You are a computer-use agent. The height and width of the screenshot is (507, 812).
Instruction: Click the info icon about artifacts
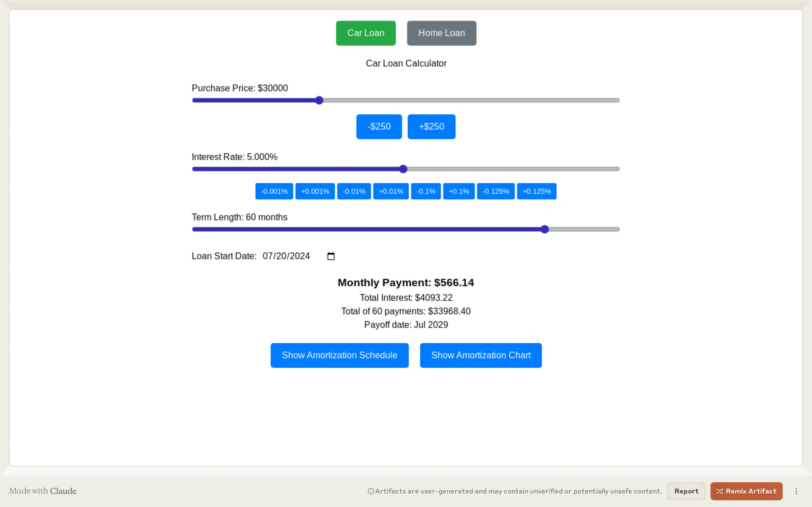[x=370, y=491]
